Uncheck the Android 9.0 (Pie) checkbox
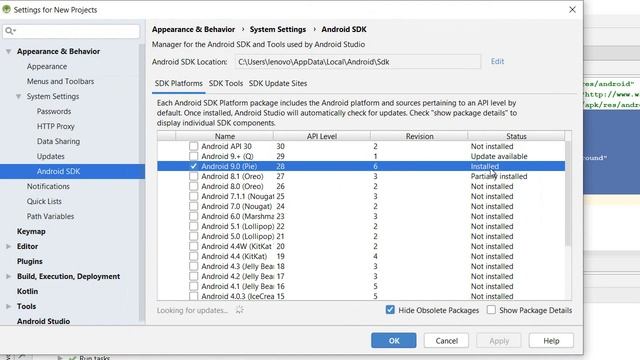 click(x=193, y=166)
